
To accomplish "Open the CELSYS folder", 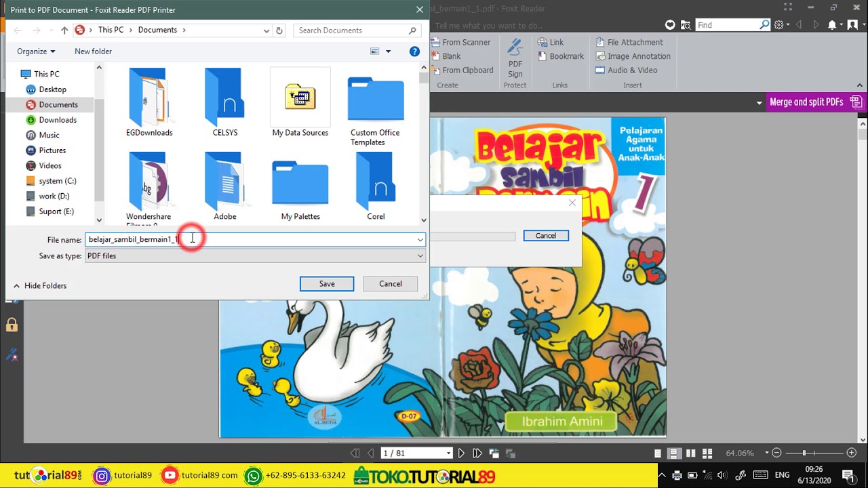I will click(225, 102).
